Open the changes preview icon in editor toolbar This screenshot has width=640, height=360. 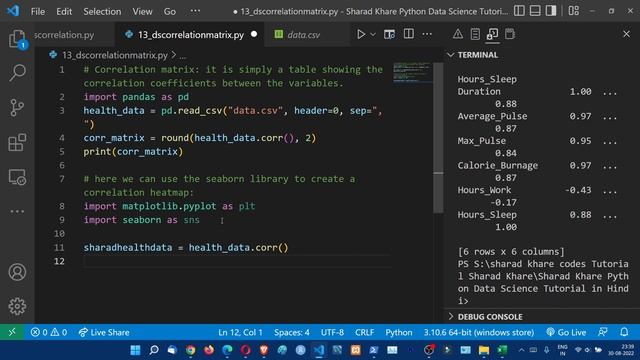pyautogui.click(x=389, y=34)
